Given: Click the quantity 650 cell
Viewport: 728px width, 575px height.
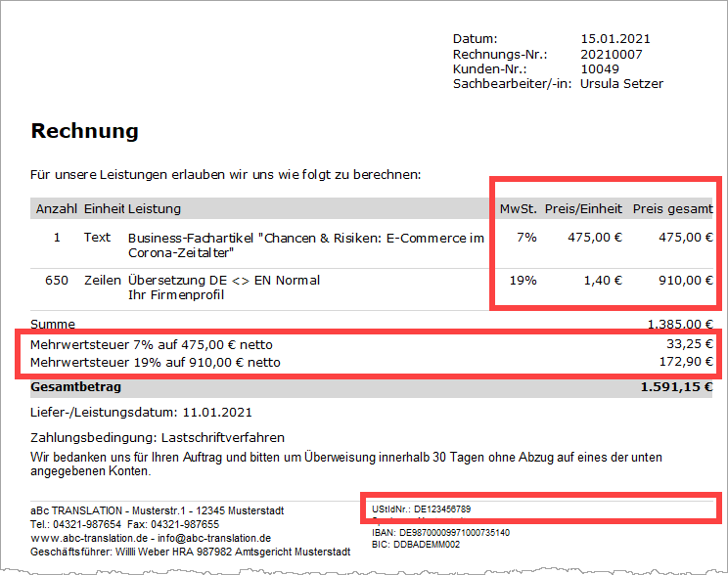Looking at the screenshot, I should 57,281.
